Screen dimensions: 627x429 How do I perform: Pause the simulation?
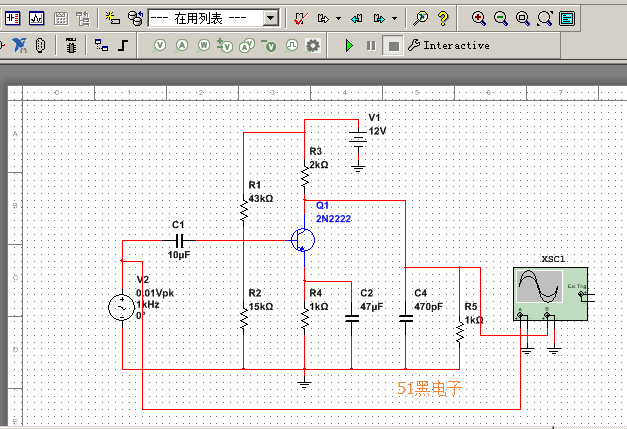(371, 46)
